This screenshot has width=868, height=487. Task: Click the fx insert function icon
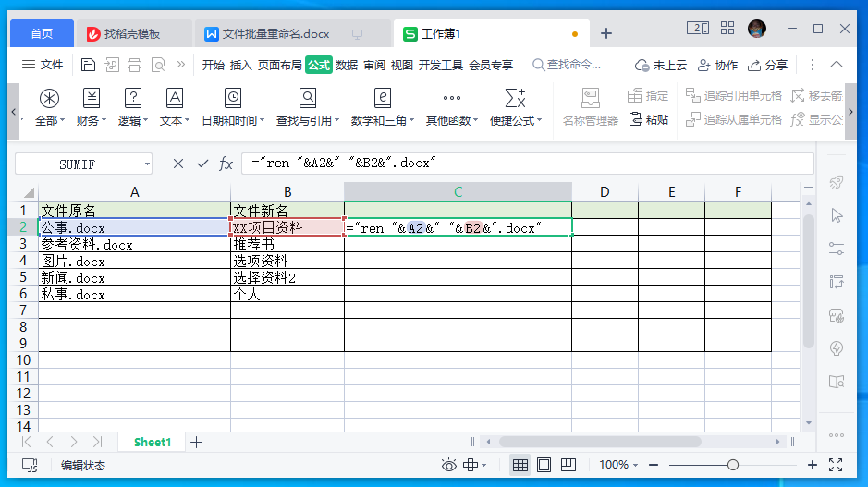point(226,164)
